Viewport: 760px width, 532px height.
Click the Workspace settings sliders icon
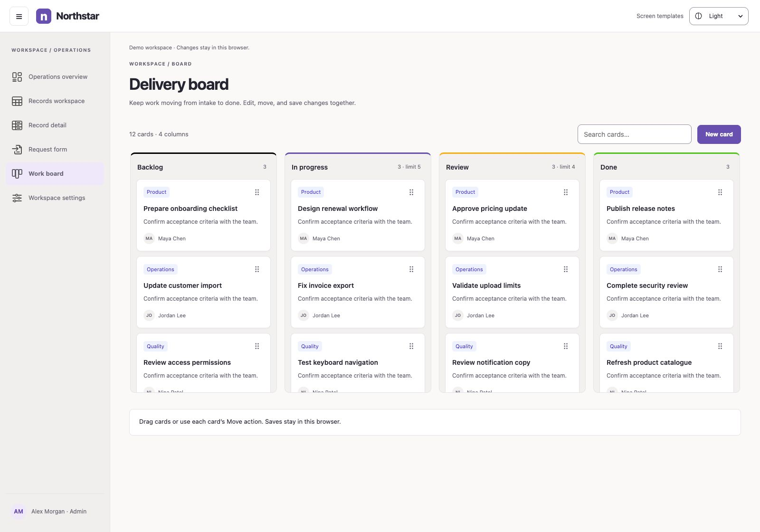(x=17, y=198)
